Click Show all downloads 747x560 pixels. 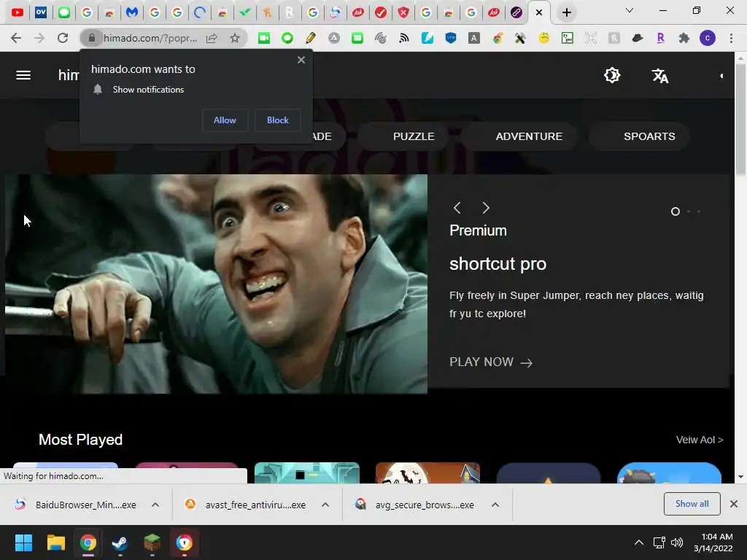coord(692,504)
